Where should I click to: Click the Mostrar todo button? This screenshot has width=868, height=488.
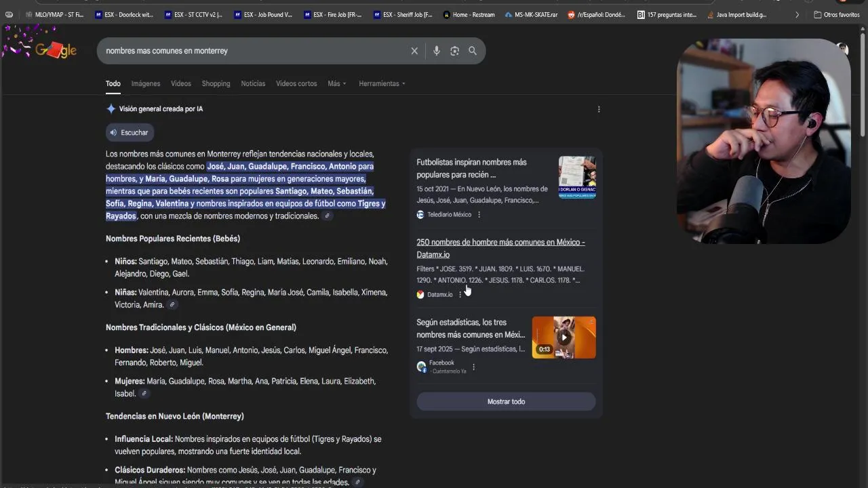point(506,401)
